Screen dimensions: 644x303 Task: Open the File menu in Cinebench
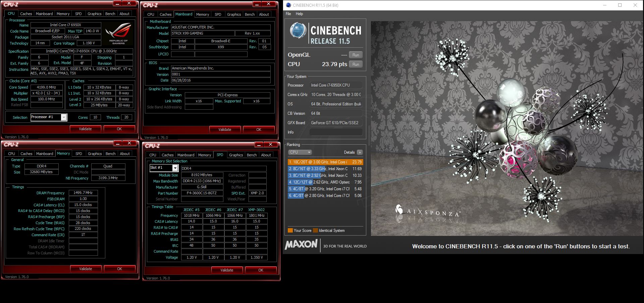288,14
